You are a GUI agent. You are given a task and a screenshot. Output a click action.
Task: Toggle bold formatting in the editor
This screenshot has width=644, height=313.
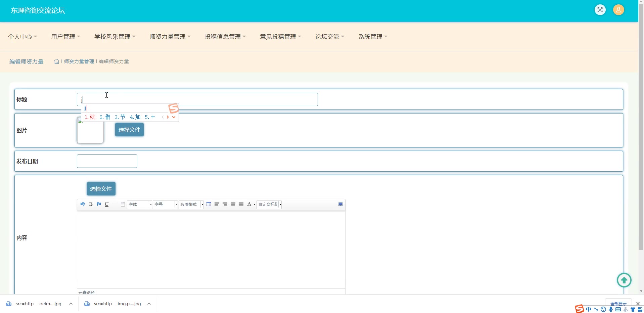tap(91, 204)
